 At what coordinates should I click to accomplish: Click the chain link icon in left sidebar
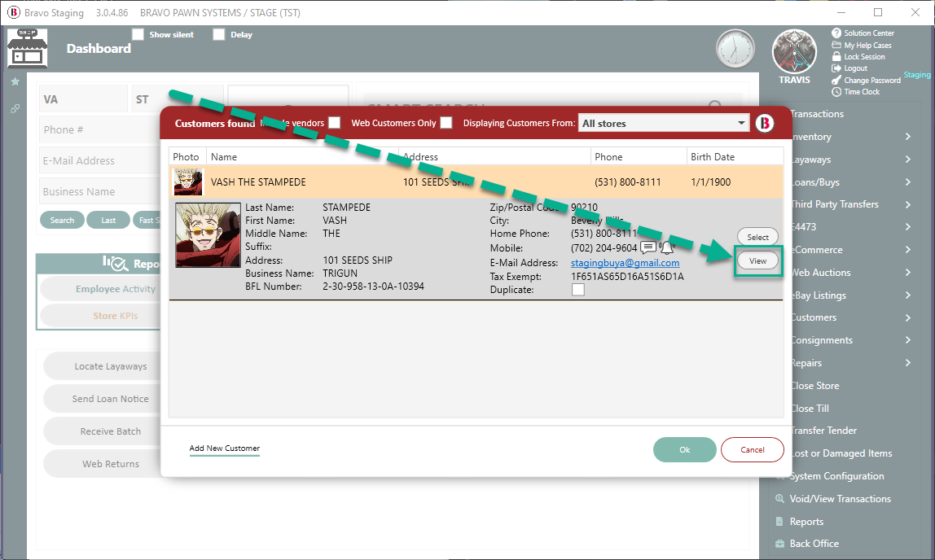coord(15,108)
